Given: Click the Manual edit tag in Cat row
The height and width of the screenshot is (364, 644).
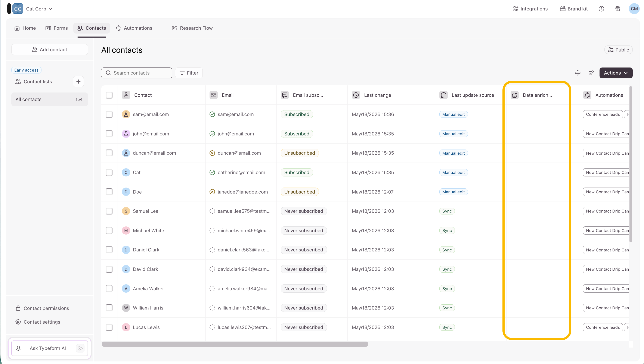Looking at the screenshot, I should tap(453, 172).
